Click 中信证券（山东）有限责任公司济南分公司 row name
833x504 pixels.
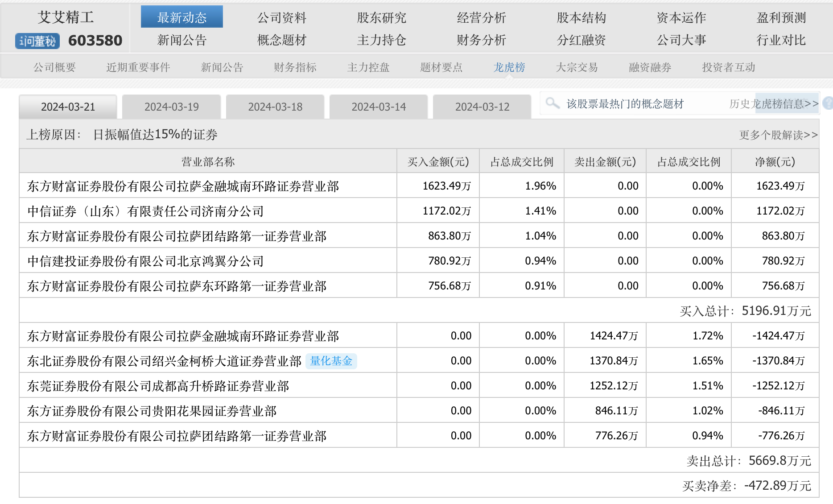click(x=146, y=211)
